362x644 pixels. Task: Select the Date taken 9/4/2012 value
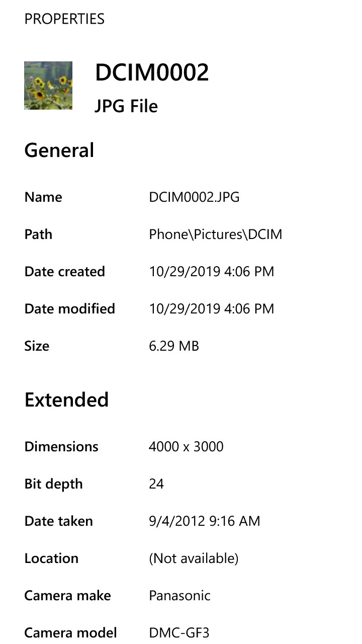[x=205, y=521]
